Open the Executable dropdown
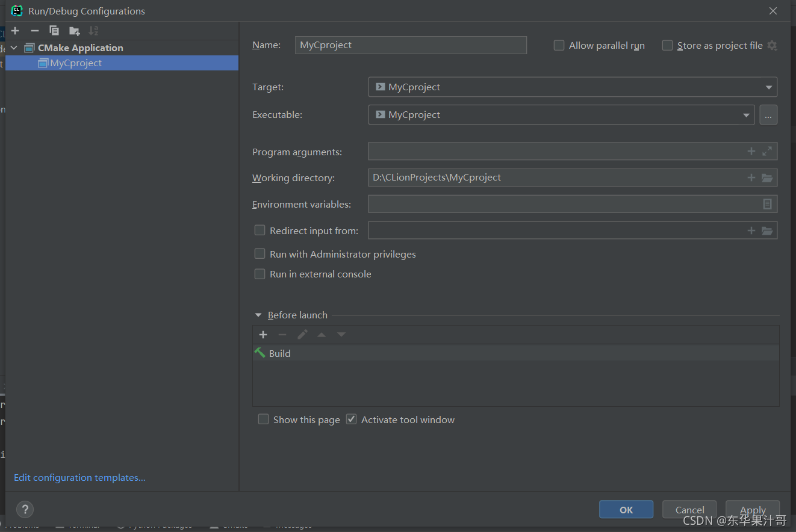This screenshot has height=532, width=796. [x=561, y=114]
